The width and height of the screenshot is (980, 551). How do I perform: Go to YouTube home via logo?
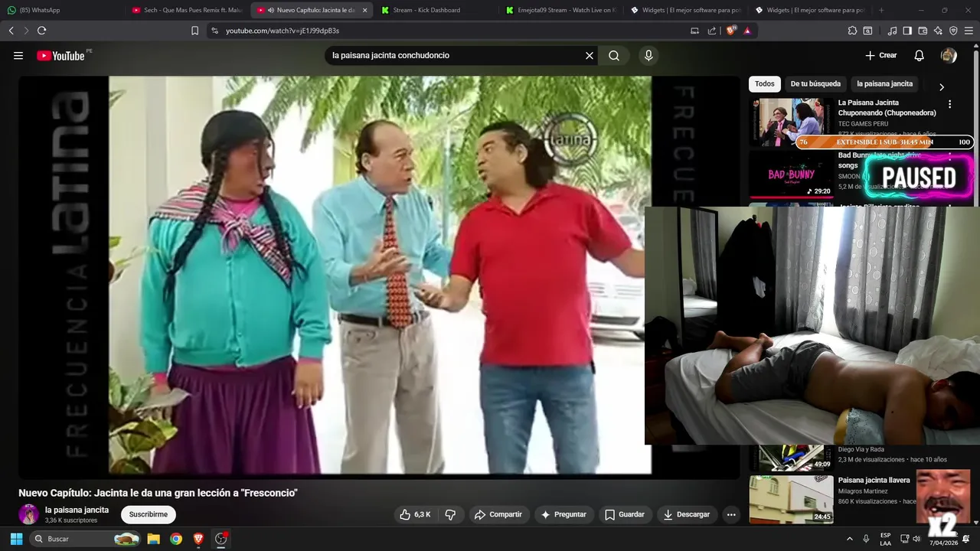[60, 56]
